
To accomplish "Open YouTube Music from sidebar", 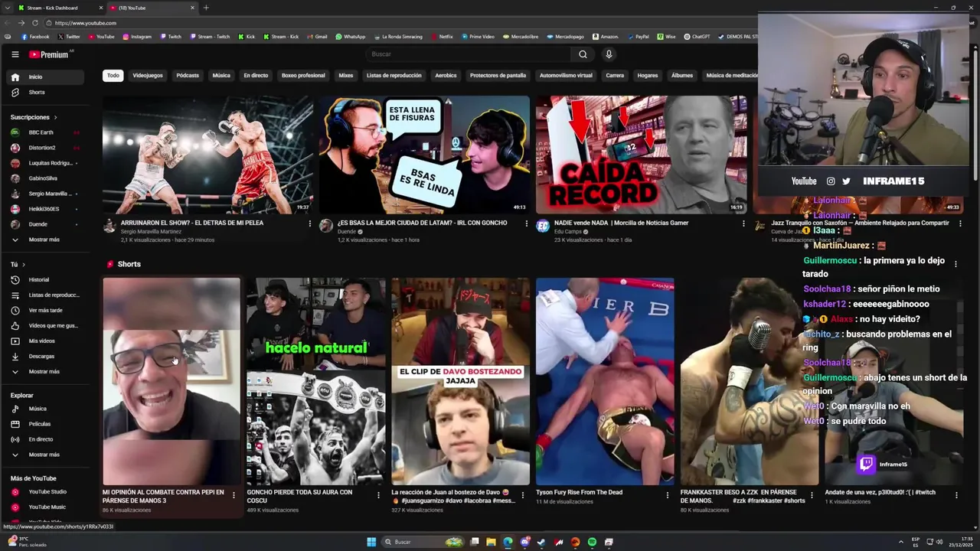I will pyautogui.click(x=46, y=507).
